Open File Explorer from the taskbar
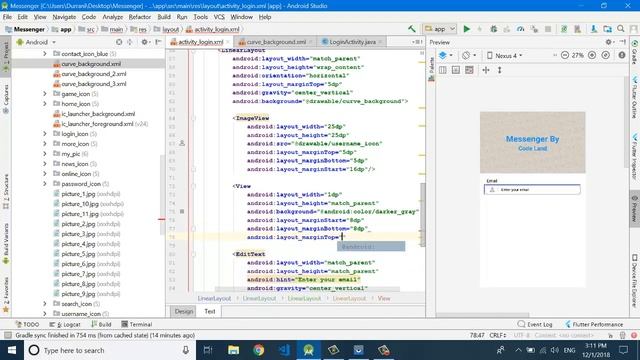 click(233, 350)
